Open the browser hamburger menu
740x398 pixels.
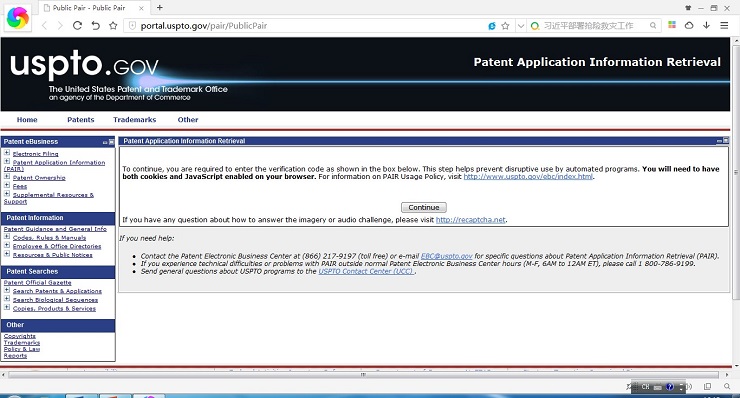click(724, 25)
